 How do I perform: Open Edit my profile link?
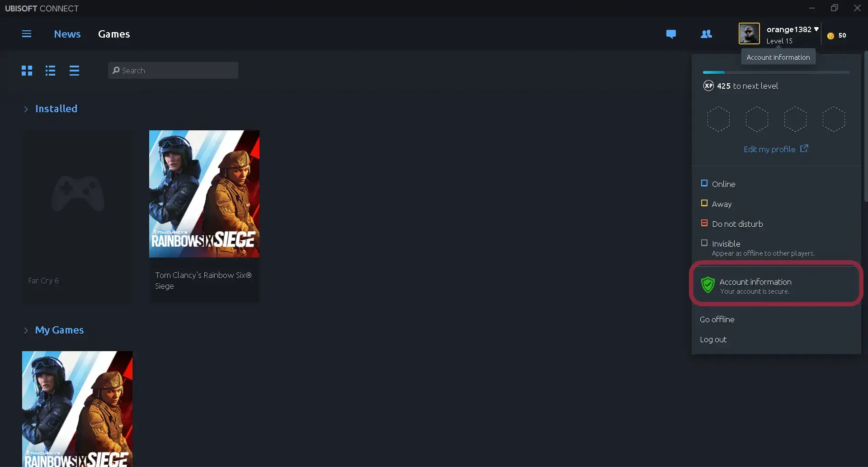769,149
